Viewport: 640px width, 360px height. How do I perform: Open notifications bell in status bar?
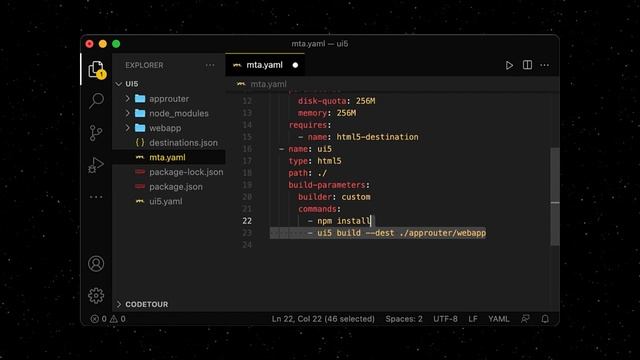[545, 319]
